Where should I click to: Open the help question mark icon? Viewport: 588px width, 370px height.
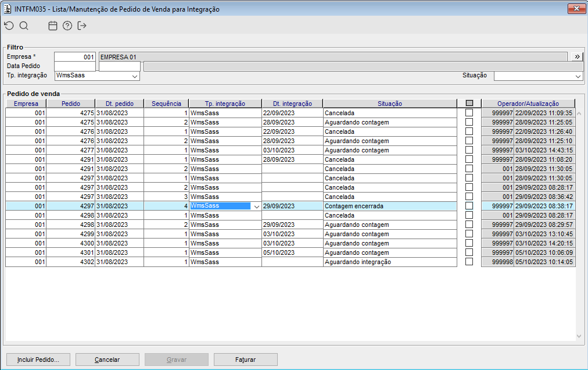pyautogui.click(x=67, y=26)
